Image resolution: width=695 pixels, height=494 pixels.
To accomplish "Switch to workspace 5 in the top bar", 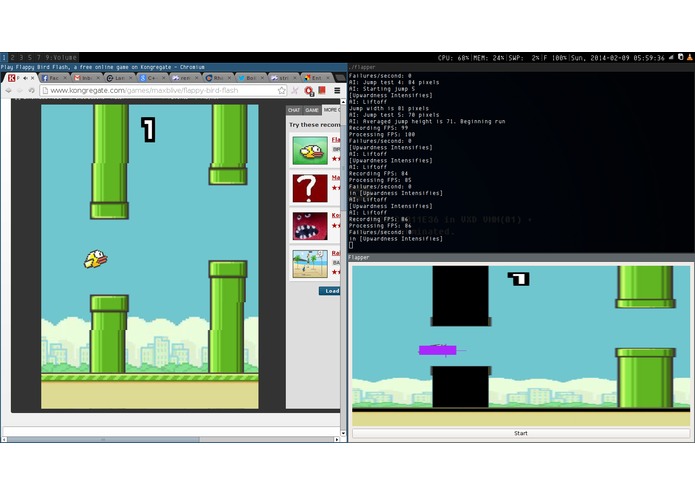I will pos(30,58).
